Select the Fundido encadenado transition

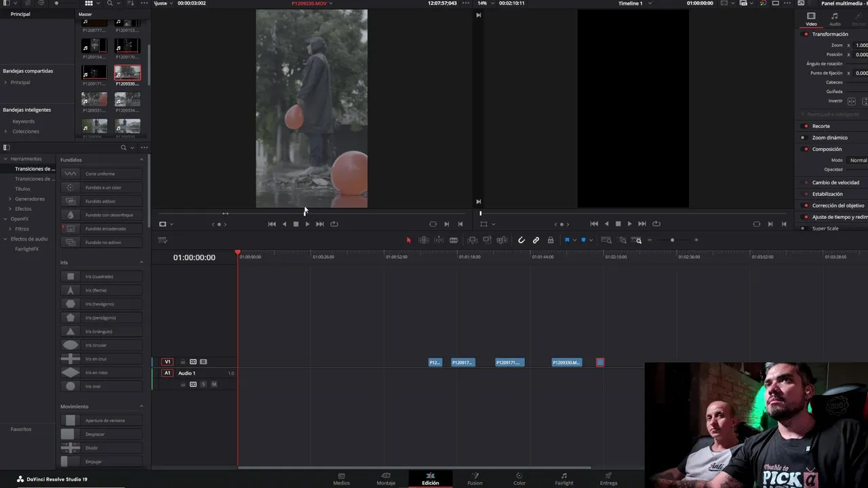pyautogui.click(x=102, y=228)
